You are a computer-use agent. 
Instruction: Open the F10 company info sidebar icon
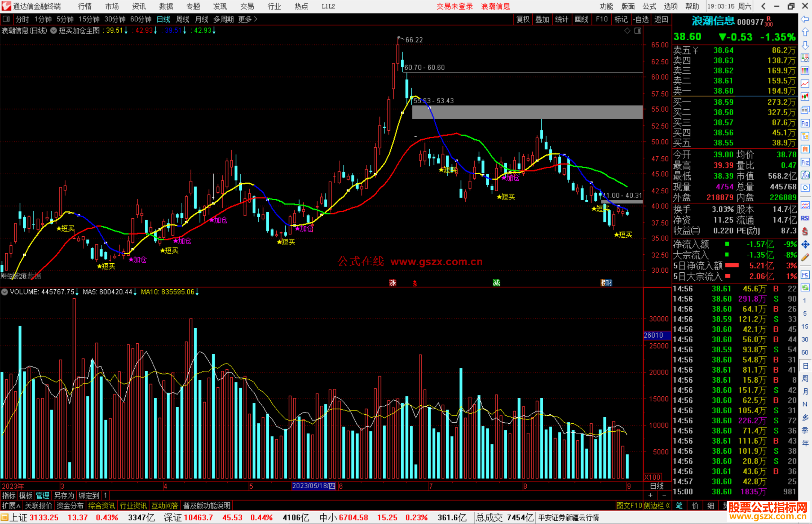tap(805, 123)
